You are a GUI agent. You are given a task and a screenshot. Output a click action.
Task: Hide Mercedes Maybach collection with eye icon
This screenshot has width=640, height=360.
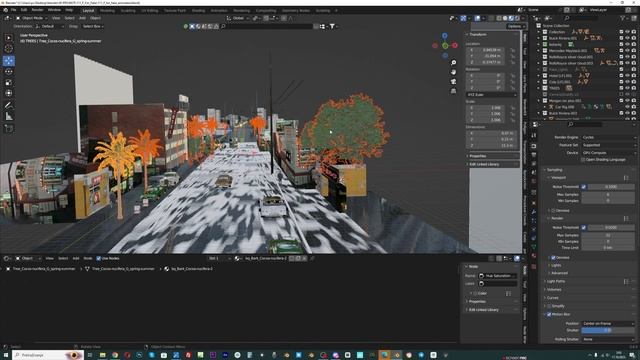(x=627, y=51)
